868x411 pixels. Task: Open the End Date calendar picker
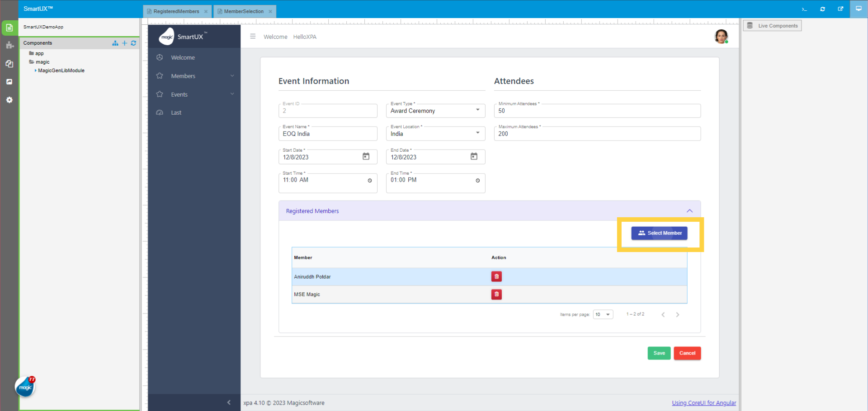click(474, 156)
